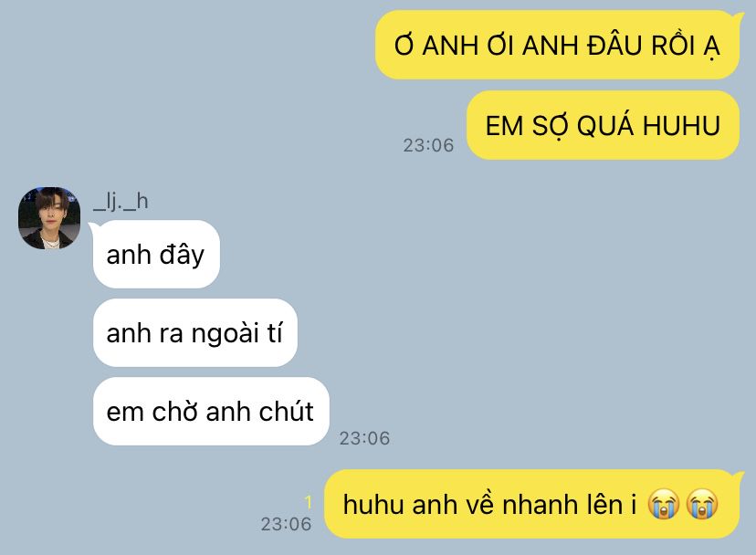The image size is (756, 555).
Task: Click the second crying face emoji
Action: point(701,504)
